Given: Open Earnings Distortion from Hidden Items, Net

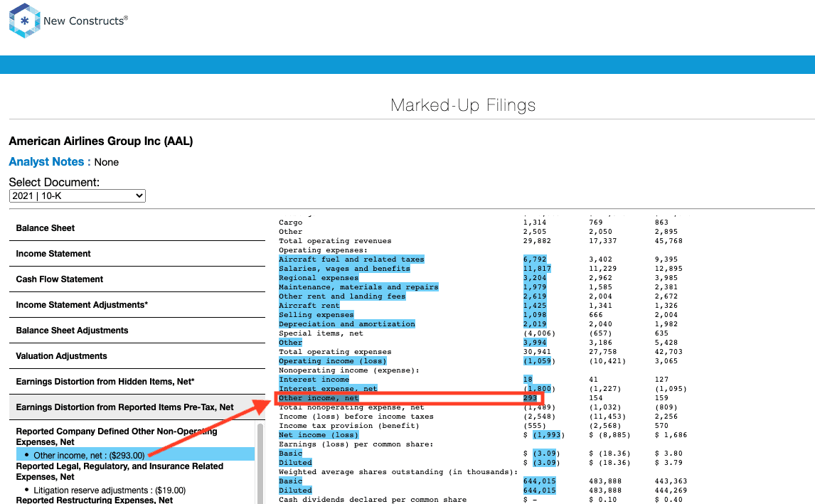Looking at the screenshot, I should pos(137,382).
